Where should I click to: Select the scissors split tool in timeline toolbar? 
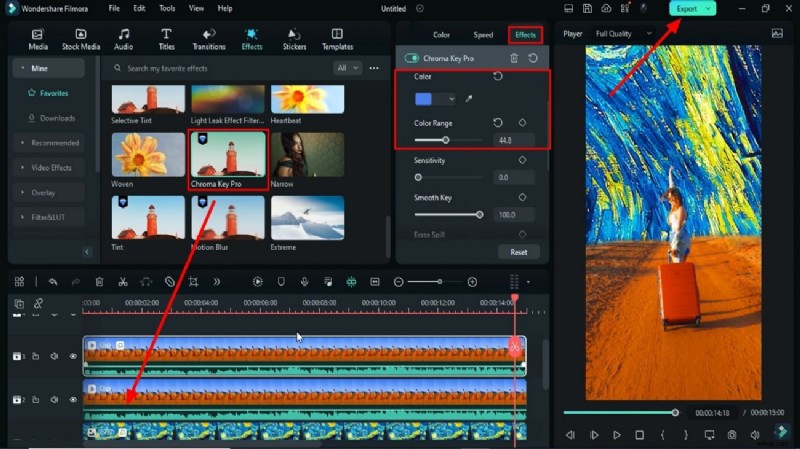click(123, 282)
